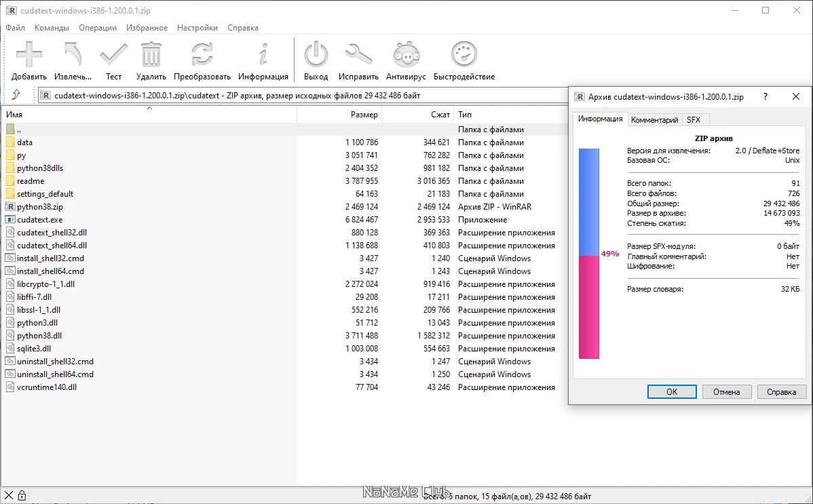Click the Справка button in dialog

781,391
